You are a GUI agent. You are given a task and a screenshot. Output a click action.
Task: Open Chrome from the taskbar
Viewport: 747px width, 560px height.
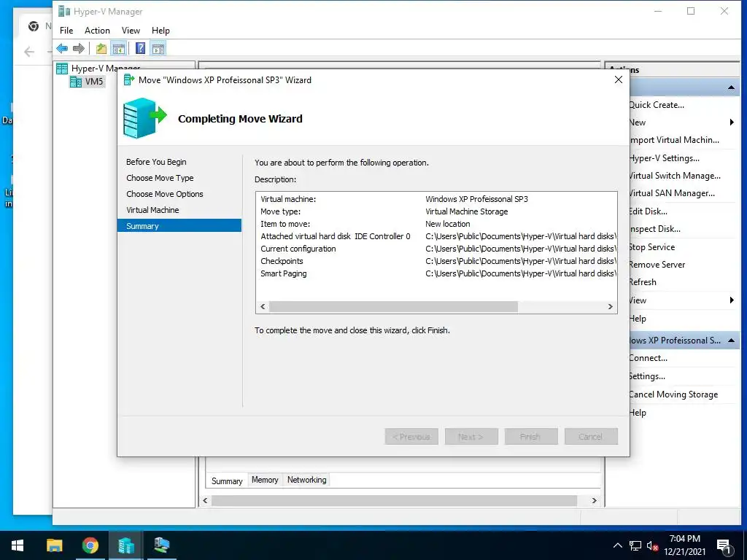(x=90, y=545)
